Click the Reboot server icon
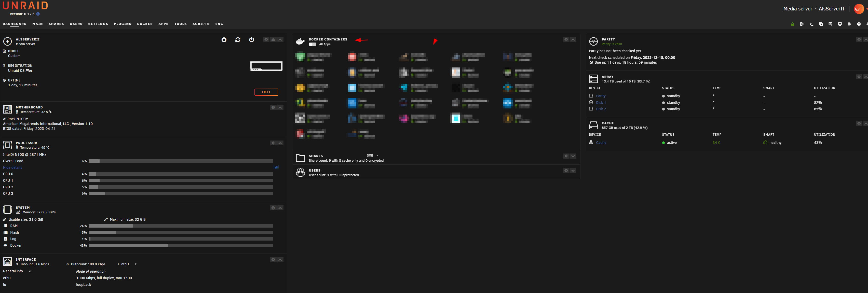This screenshot has width=868, height=293. [238, 40]
